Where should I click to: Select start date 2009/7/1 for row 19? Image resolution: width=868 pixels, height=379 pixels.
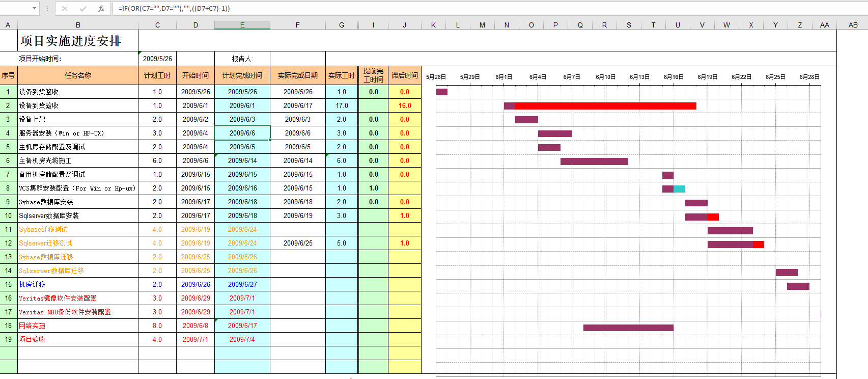point(195,339)
